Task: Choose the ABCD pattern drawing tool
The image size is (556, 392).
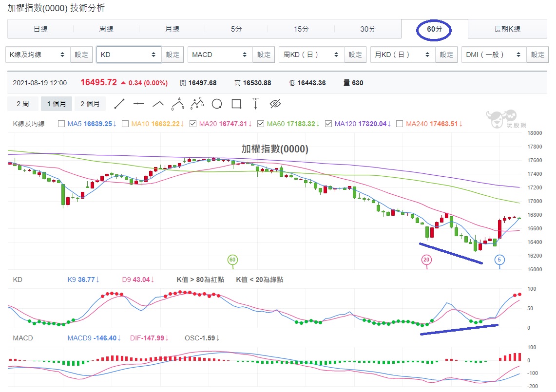Action: tap(197, 103)
